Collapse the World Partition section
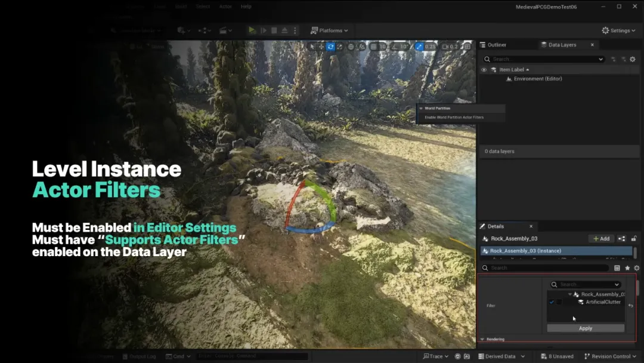 tap(421, 109)
